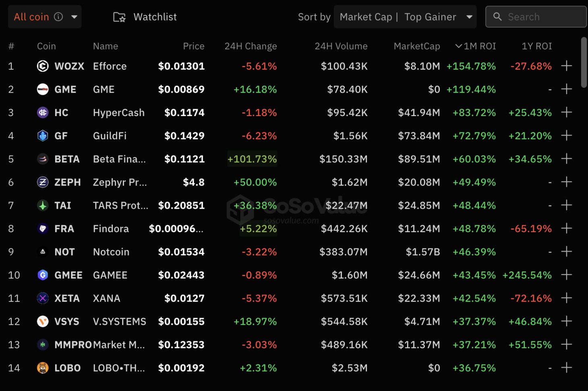Add WOZX to watchlist with plus
The image size is (588, 391).
pyautogui.click(x=566, y=66)
